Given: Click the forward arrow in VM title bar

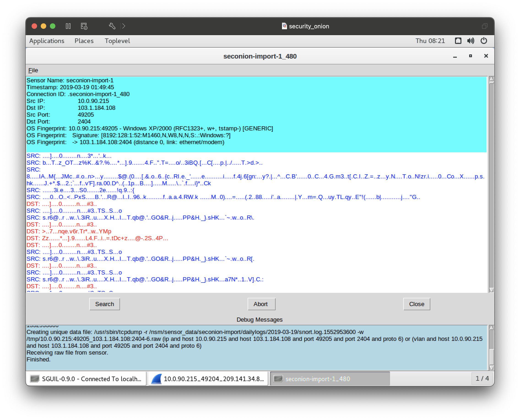Looking at the screenshot, I should coord(124,26).
